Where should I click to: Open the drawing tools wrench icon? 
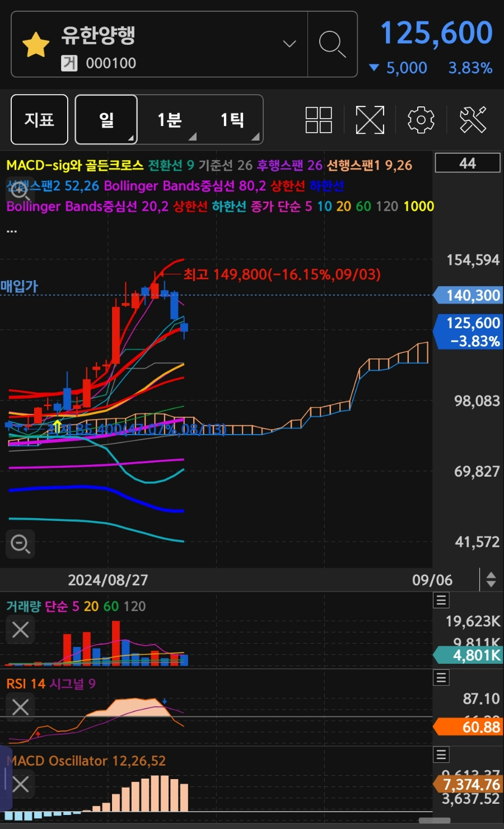(x=473, y=119)
